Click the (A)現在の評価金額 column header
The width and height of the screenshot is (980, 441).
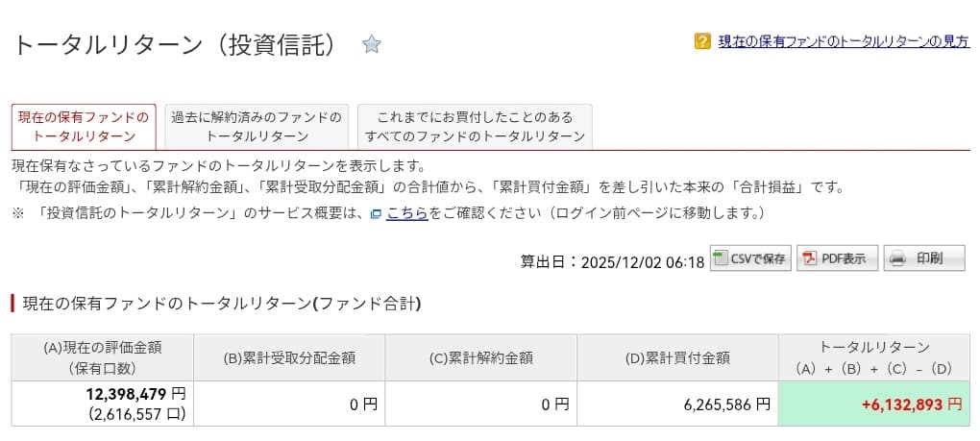(103, 357)
